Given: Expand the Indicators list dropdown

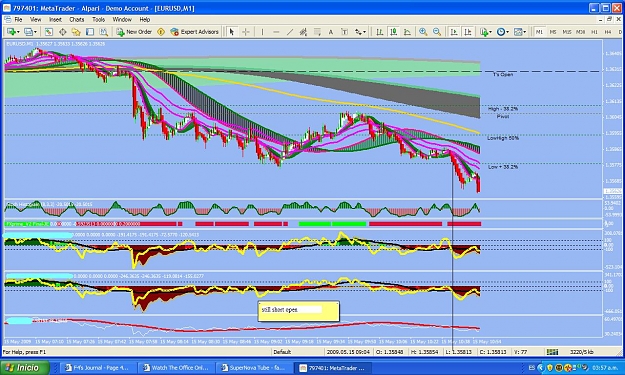Looking at the screenshot, I should 490,32.
